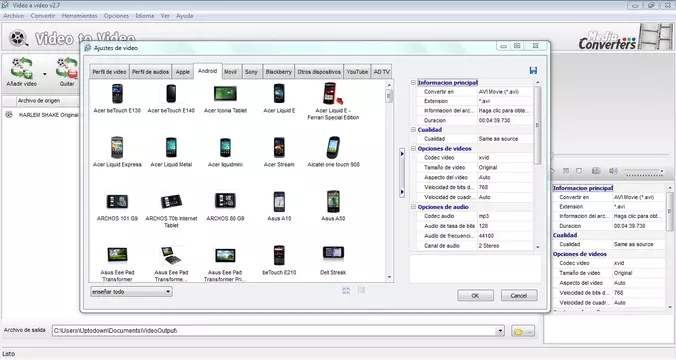This screenshot has height=360, width=676.
Task: Select the Dell Streak profile
Action: [333, 260]
